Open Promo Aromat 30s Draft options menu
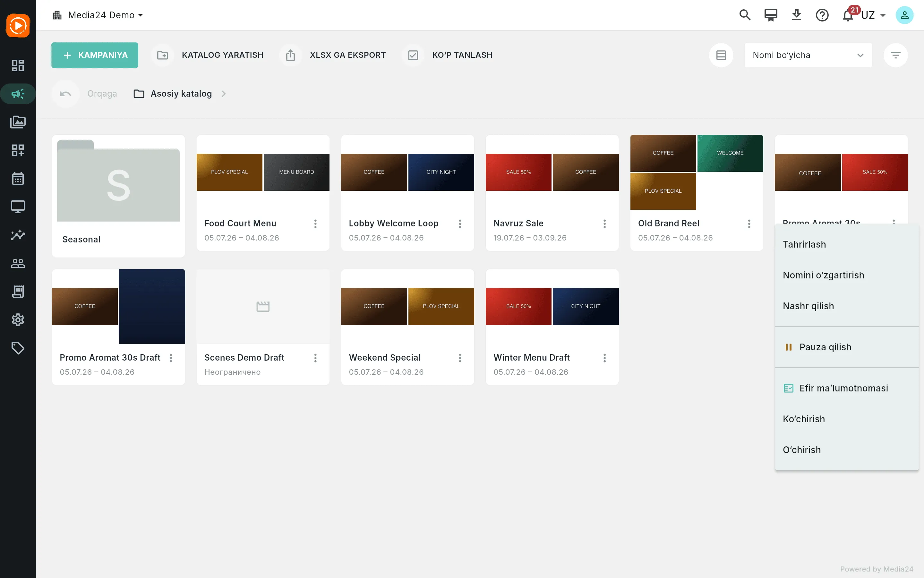 (171, 358)
